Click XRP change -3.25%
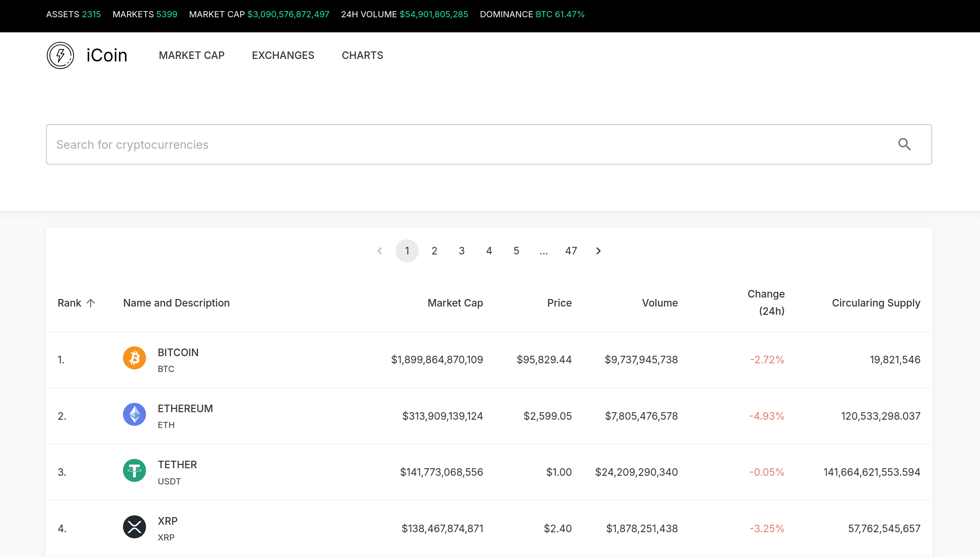The height and width of the screenshot is (557, 980). [x=767, y=528]
